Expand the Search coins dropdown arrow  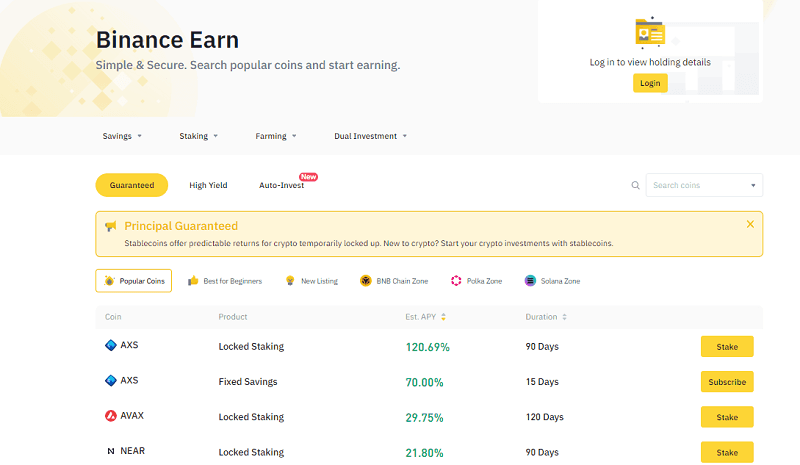point(753,185)
